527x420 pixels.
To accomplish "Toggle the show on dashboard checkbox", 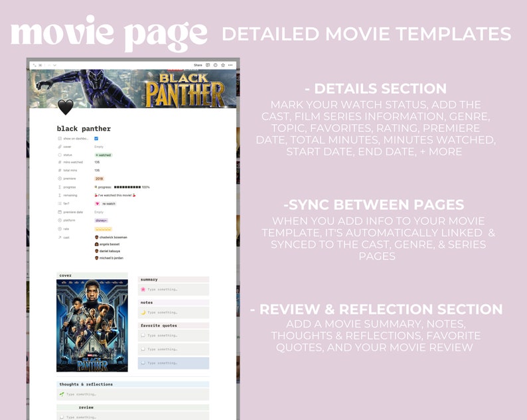I will (96, 139).
